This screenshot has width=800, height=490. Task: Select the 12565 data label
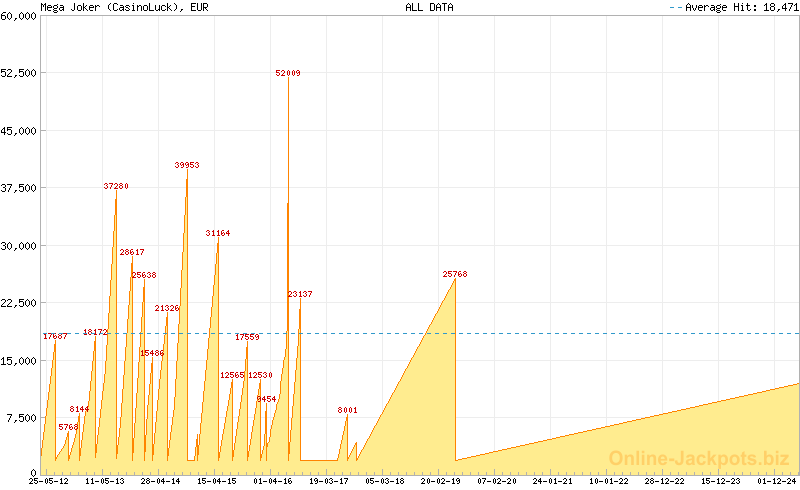[232, 375]
